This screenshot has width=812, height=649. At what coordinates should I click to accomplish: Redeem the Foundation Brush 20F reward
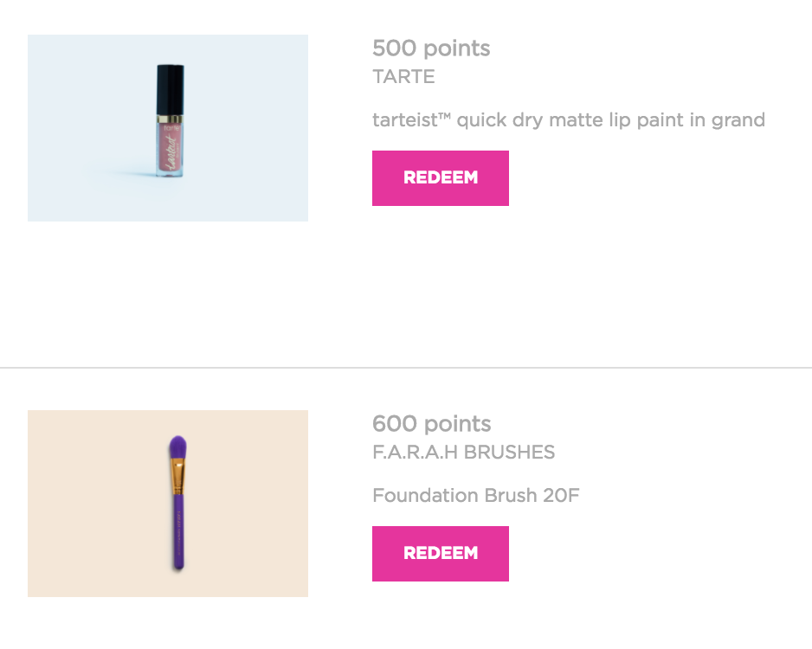(440, 553)
